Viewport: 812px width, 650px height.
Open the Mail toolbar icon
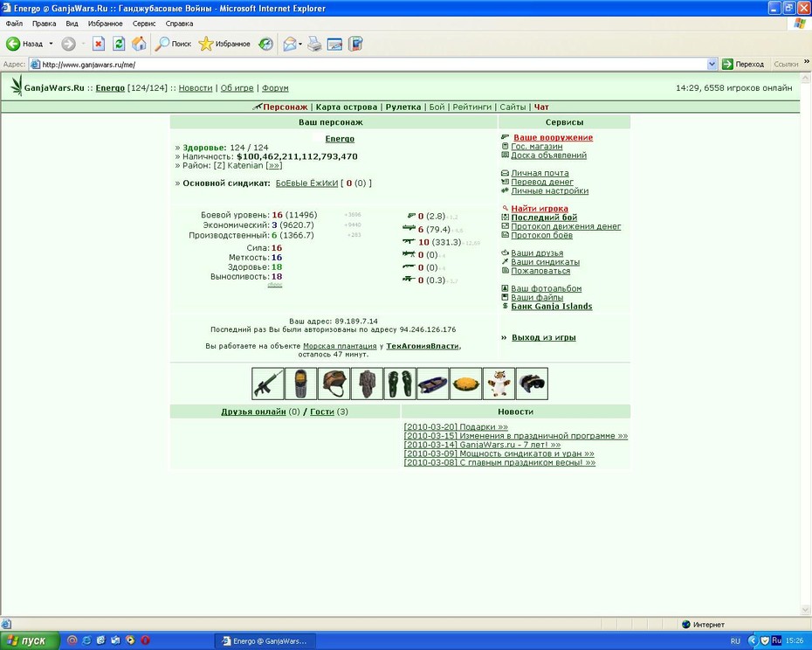pyautogui.click(x=290, y=44)
